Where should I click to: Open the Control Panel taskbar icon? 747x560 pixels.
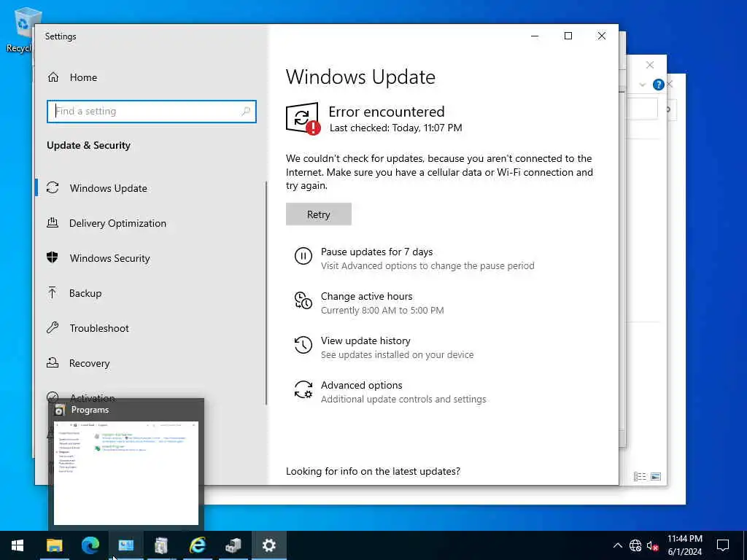125,545
